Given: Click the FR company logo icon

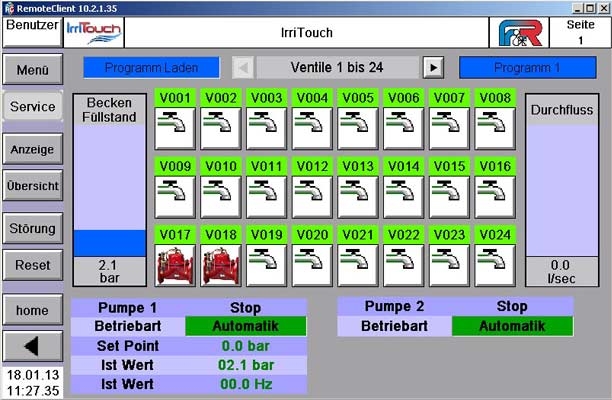Looking at the screenshot, I should [x=522, y=31].
